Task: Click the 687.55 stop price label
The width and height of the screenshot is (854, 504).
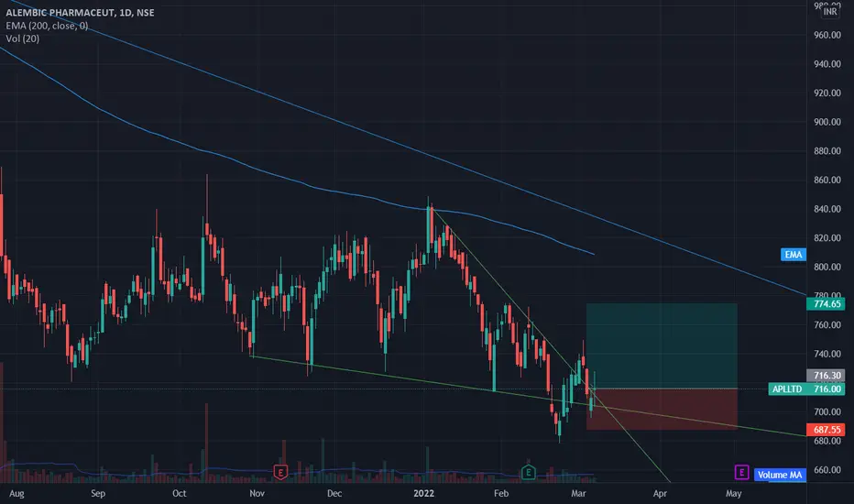Action: pos(826,430)
